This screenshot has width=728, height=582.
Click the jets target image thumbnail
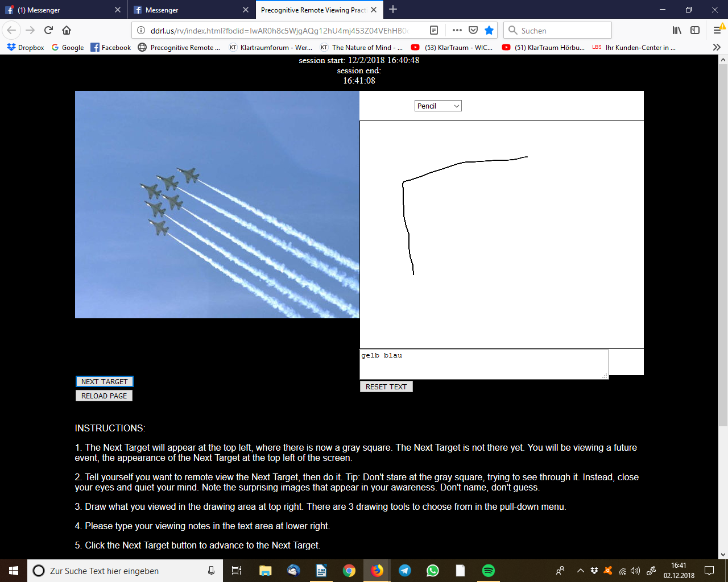click(217, 205)
